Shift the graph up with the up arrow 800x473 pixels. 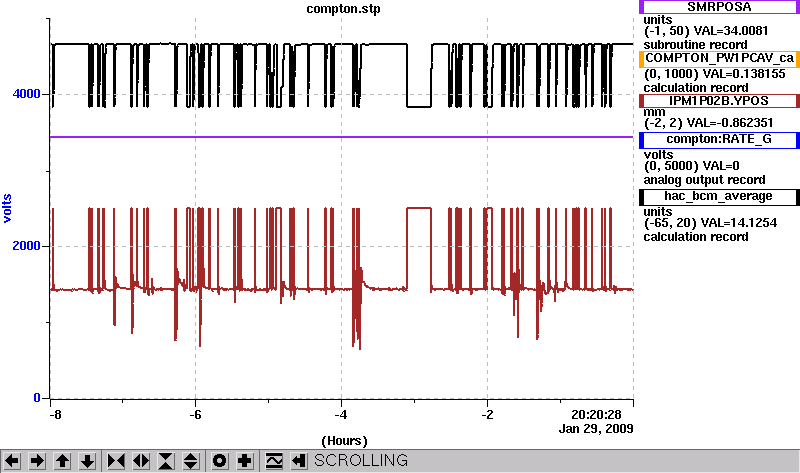point(62,461)
